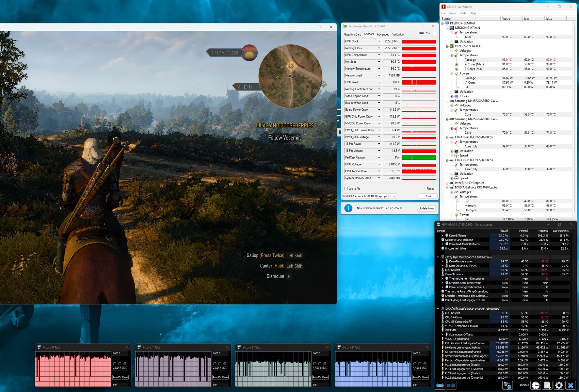Toggle first radio button in P-core 0 Takt
The width and height of the screenshot is (579, 392).
[115, 364]
